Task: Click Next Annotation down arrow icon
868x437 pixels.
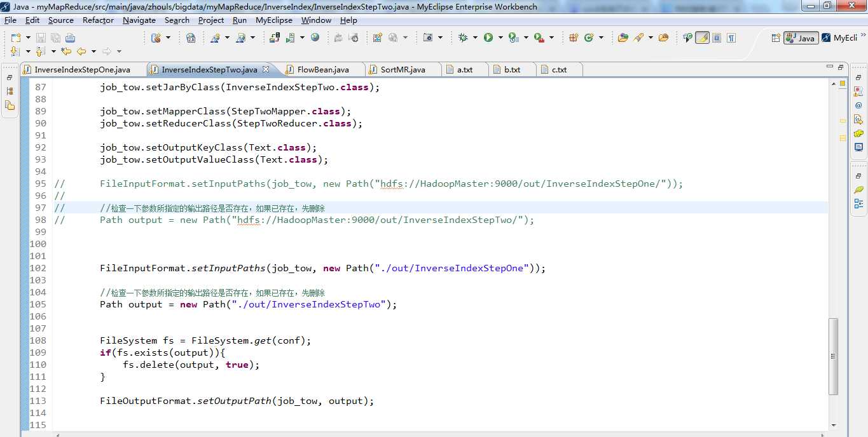Action: pos(15,51)
